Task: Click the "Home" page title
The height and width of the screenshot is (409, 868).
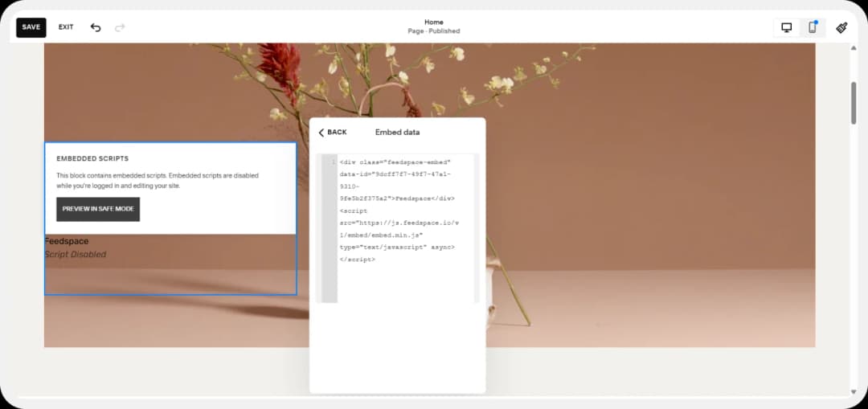Action: coord(434,22)
